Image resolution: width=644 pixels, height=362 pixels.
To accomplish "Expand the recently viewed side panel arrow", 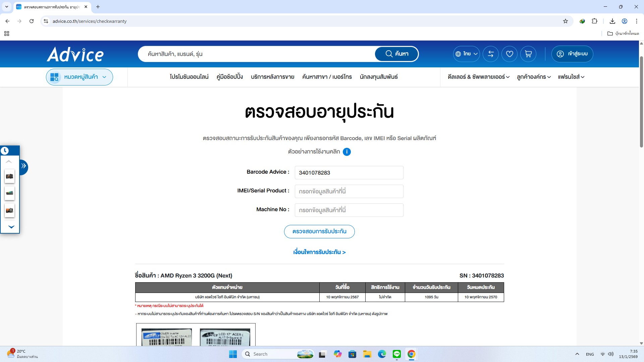I will pyautogui.click(x=23, y=166).
